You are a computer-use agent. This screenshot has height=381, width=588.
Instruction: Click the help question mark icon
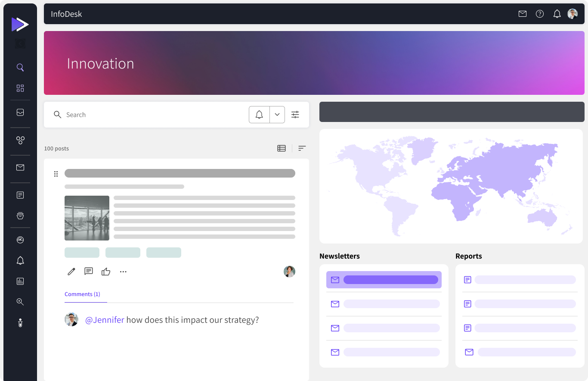tap(540, 14)
